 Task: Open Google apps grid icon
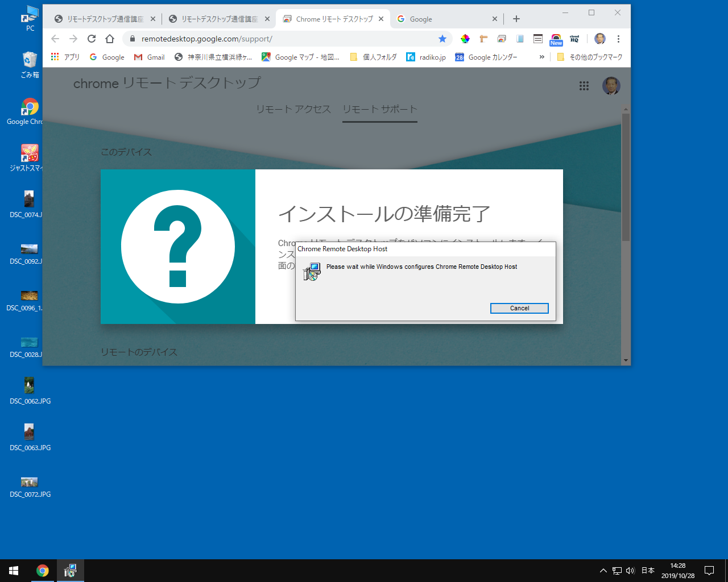pos(584,86)
